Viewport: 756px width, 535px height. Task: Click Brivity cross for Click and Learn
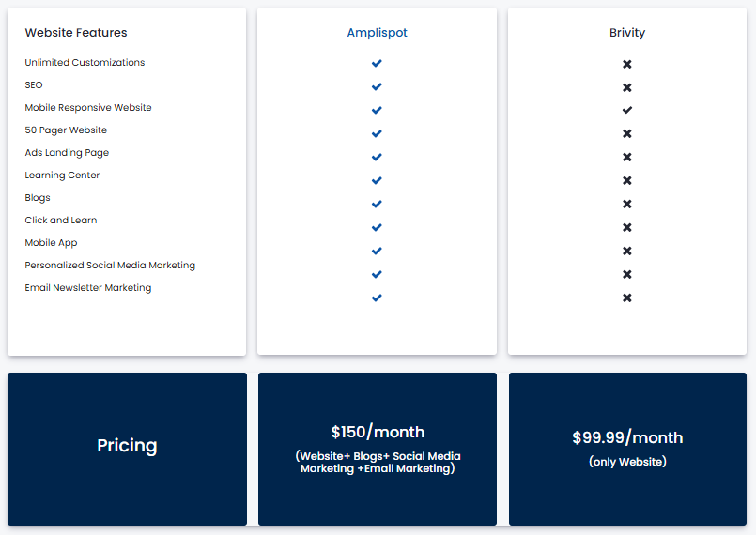626,227
